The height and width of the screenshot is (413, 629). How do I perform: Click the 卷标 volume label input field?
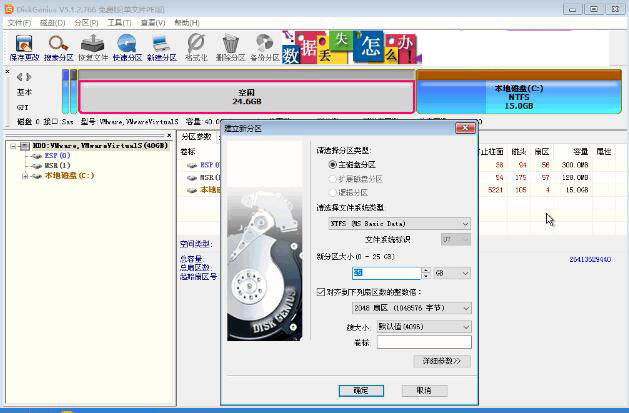pos(424,342)
